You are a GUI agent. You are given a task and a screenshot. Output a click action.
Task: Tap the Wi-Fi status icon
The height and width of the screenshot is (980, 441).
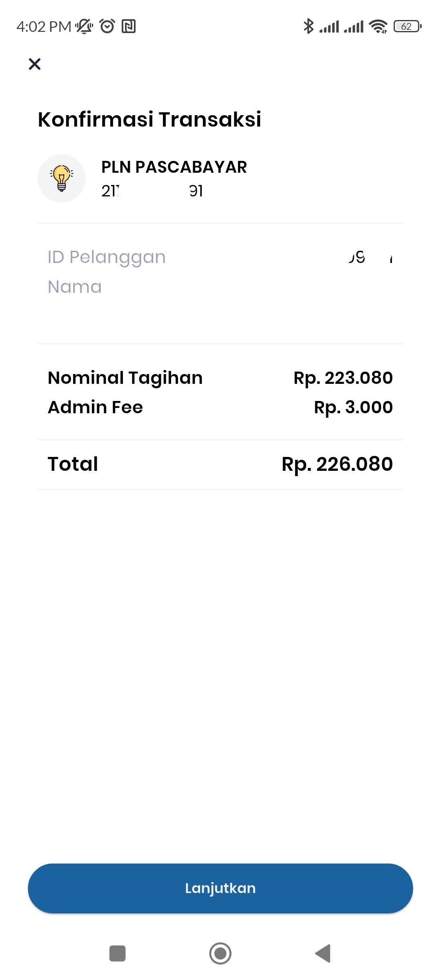(378, 26)
